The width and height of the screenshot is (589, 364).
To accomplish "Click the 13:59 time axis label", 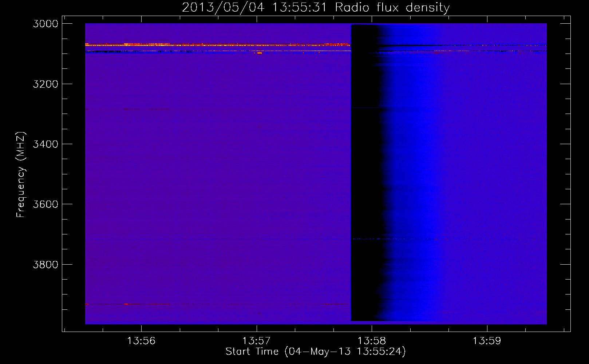I will coord(487,341).
